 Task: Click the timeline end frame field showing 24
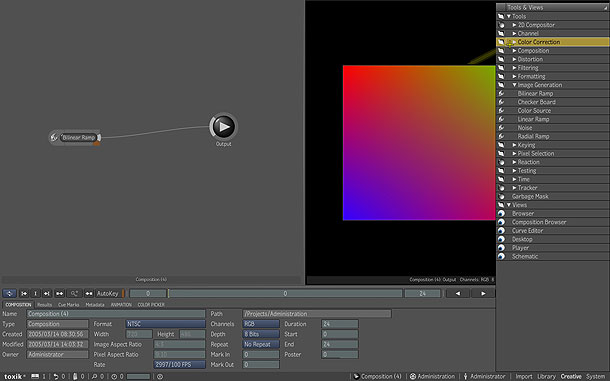pyautogui.click(x=422, y=293)
